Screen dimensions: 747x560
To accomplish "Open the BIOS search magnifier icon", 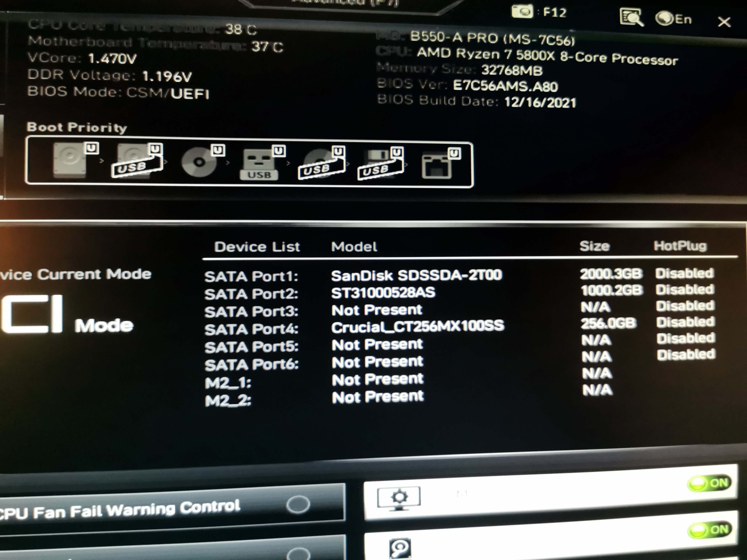I will (632, 18).
